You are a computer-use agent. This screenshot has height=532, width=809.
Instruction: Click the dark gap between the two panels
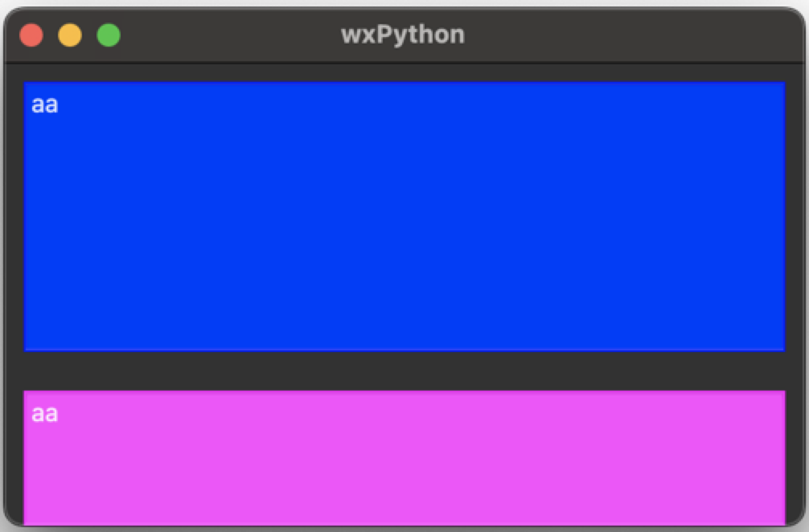pyautogui.click(x=404, y=370)
